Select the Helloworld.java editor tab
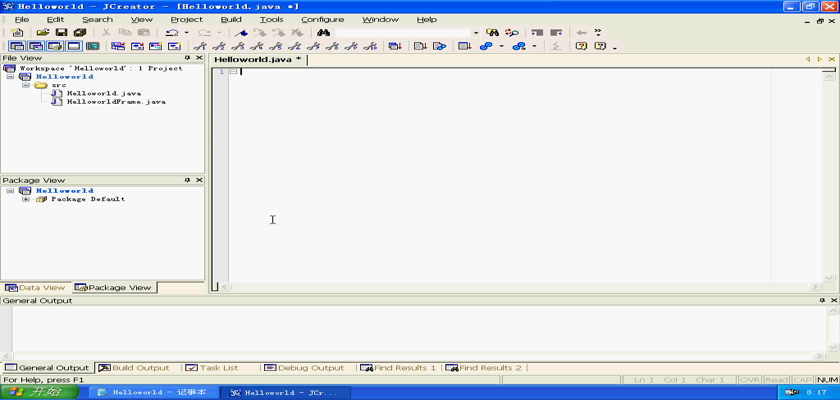 pos(257,59)
